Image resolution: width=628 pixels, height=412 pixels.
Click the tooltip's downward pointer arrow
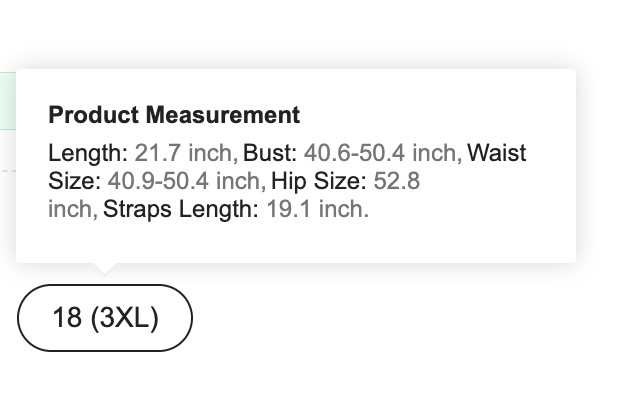[104, 267]
